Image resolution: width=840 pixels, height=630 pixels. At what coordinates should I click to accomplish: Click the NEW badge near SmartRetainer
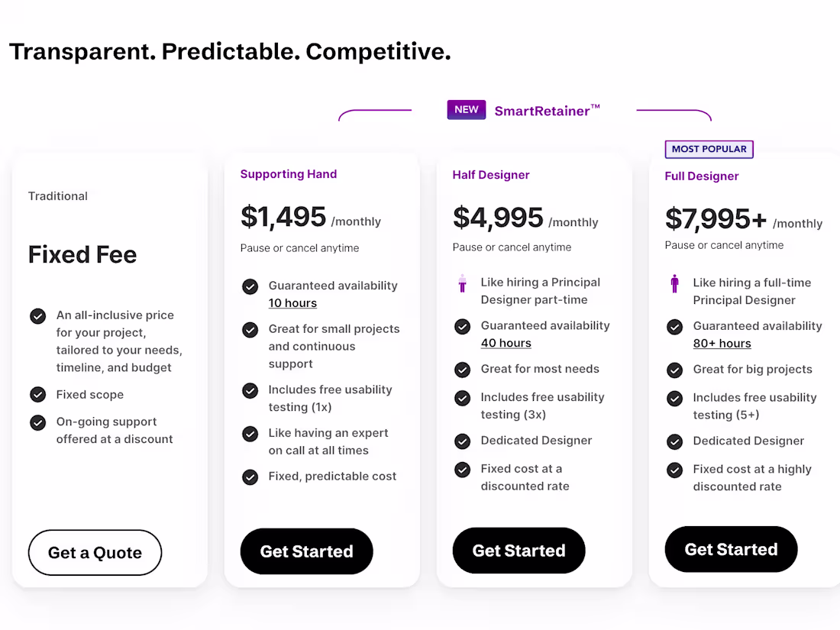click(x=466, y=109)
